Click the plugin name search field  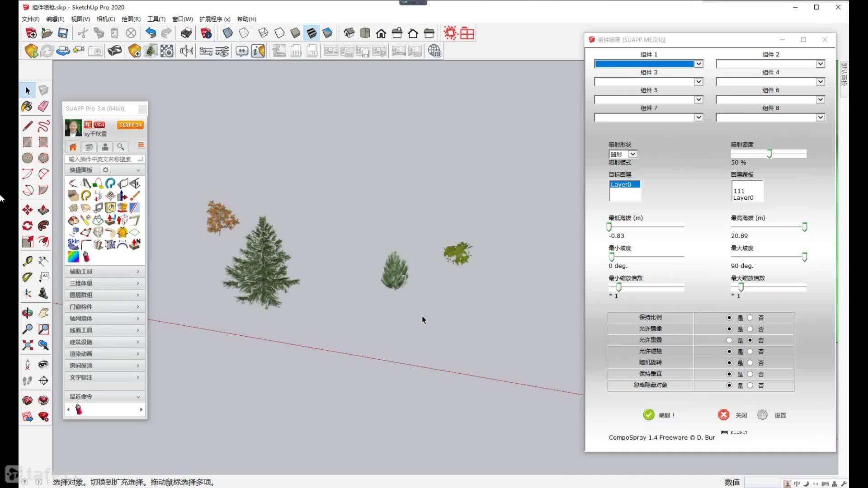pos(105,159)
